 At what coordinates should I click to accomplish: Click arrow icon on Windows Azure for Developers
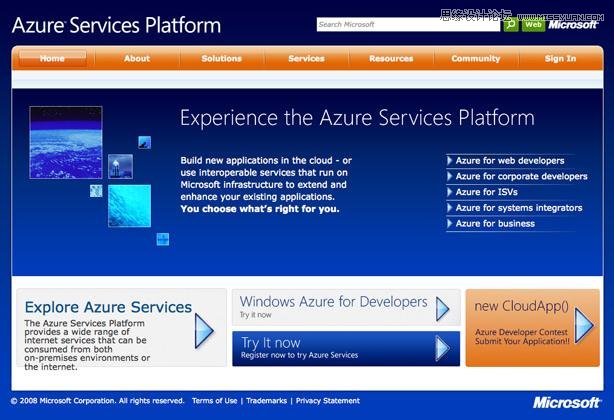click(442, 309)
